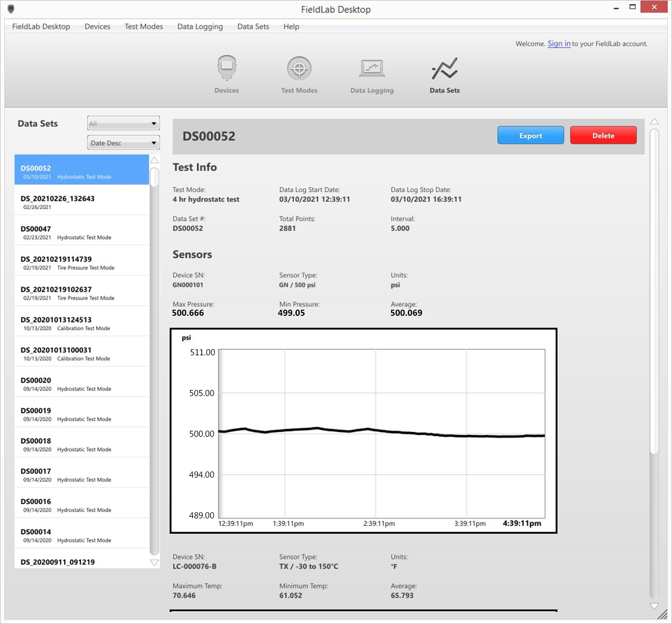Viewport: 672px width, 624px height.
Task: Click the FieldLab app icon in title bar
Action: click(11, 9)
